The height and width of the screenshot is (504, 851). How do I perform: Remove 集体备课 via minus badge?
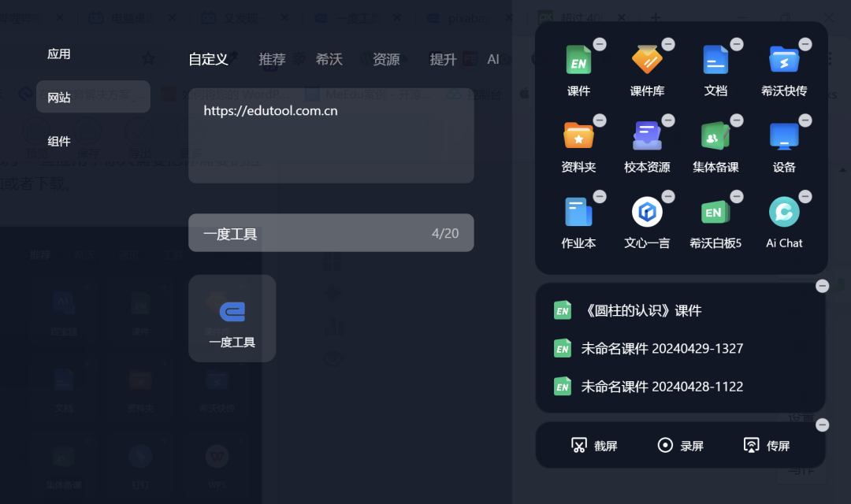tap(737, 120)
